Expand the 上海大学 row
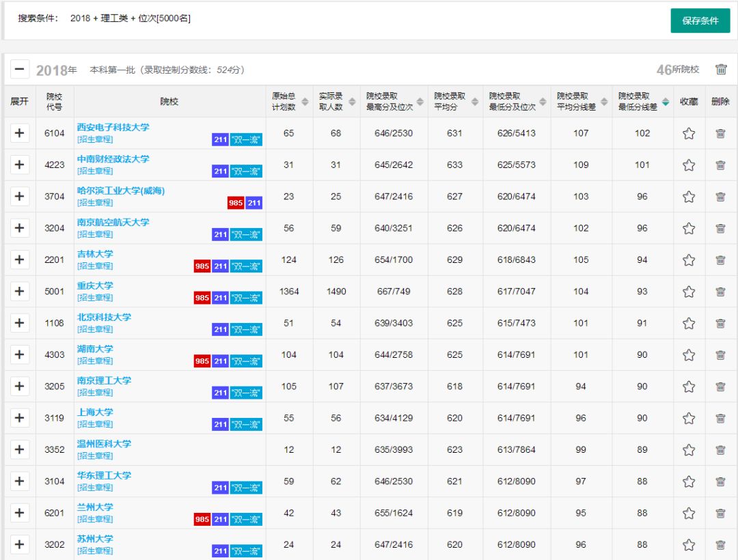The width and height of the screenshot is (738, 560). pyautogui.click(x=19, y=418)
